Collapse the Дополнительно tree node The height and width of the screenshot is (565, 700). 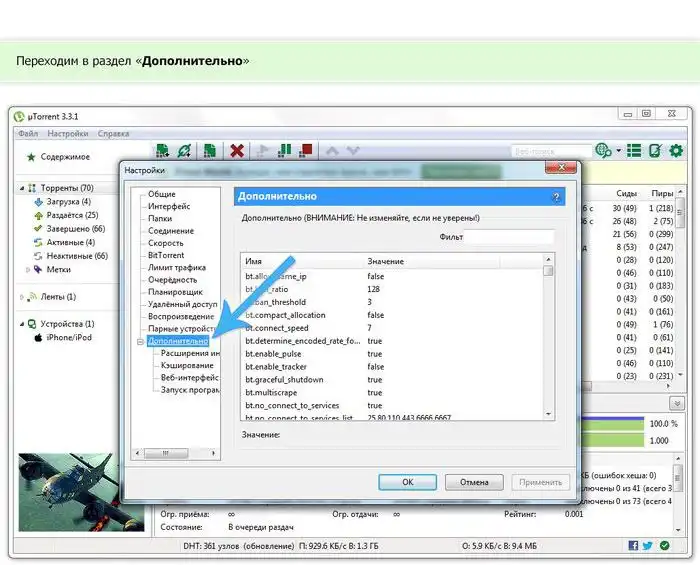pyautogui.click(x=140, y=341)
